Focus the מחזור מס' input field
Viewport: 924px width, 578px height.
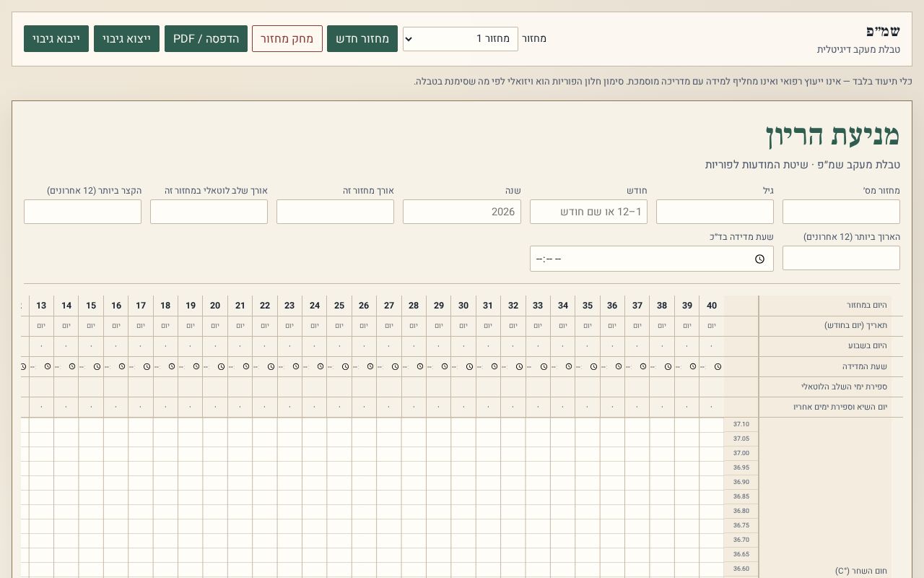click(x=841, y=212)
